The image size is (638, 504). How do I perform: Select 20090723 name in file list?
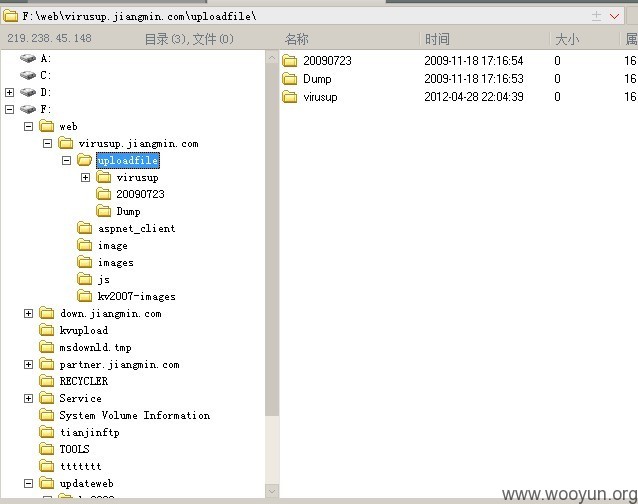[x=327, y=61]
